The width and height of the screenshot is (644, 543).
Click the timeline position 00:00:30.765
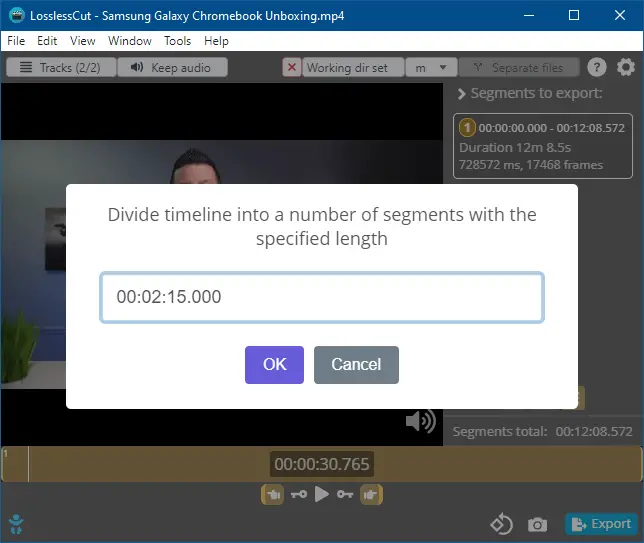(322, 464)
